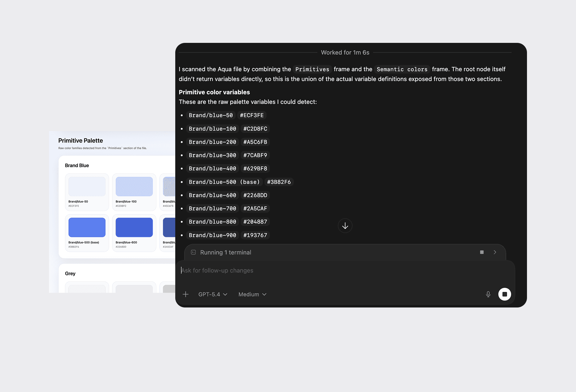
Task: Click the Primitive color variables heading
Action: point(214,92)
